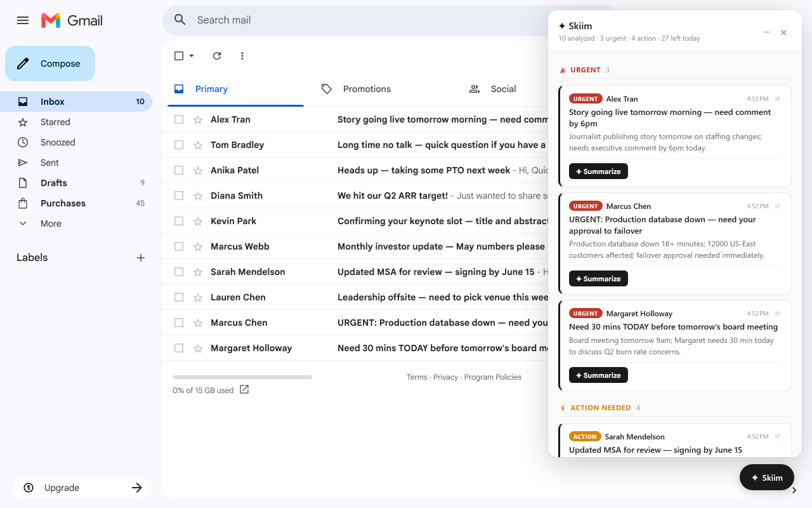Select the Kevin Park email checkbox
Screen dimensions: 812x508
[x=179, y=221]
